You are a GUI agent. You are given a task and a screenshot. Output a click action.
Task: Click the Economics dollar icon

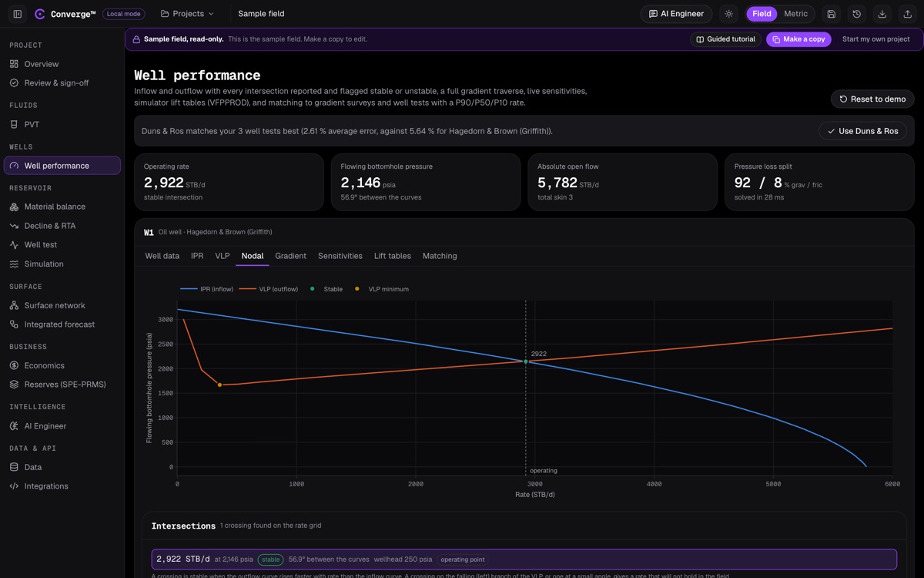[x=14, y=365]
